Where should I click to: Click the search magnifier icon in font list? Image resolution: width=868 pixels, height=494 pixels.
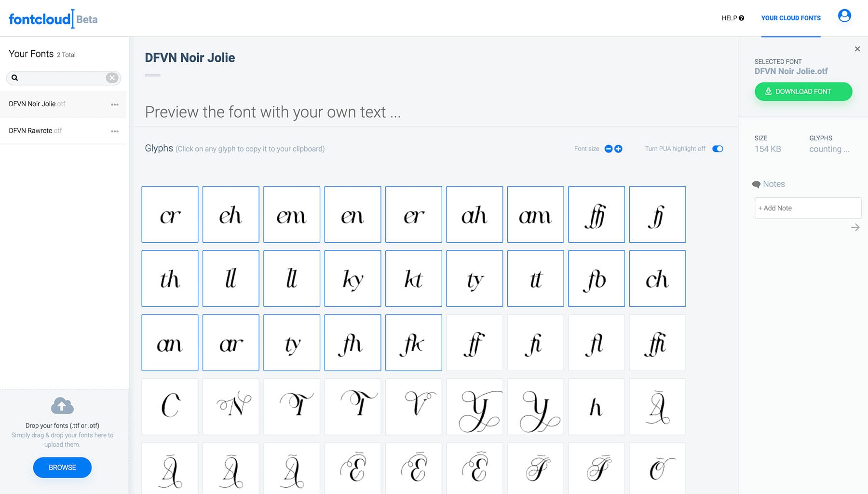pos(15,78)
